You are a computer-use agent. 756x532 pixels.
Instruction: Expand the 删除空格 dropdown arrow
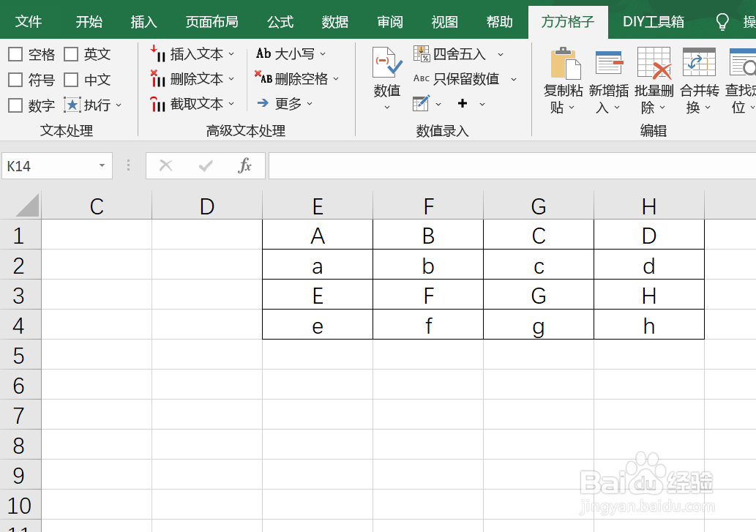[x=336, y=78]
